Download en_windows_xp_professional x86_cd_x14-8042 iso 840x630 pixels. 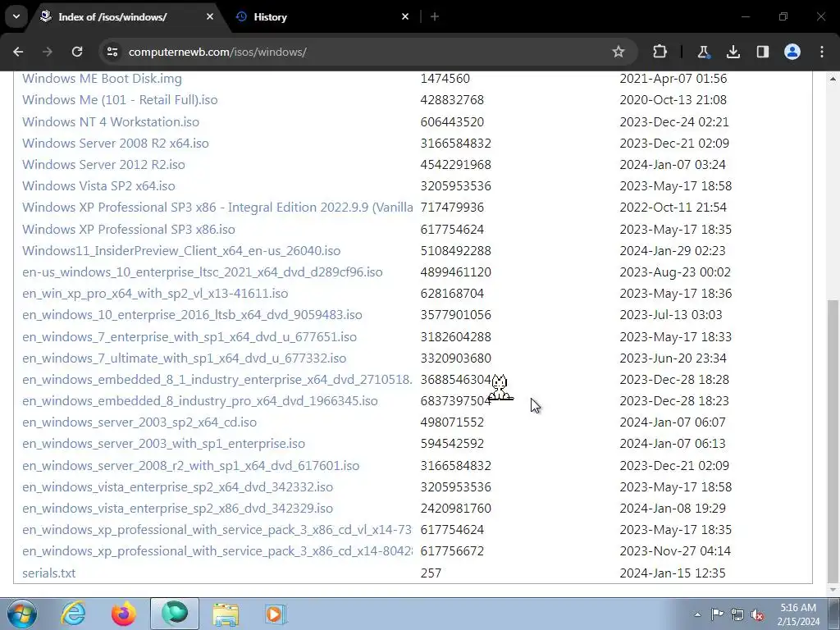click(x=217, y=552)
